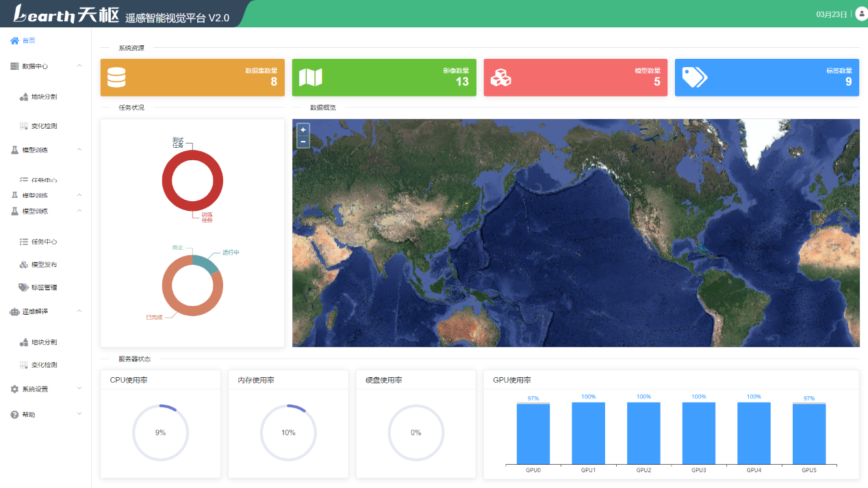Click the GPU使用率 panel title

click(x=512, y=380)
